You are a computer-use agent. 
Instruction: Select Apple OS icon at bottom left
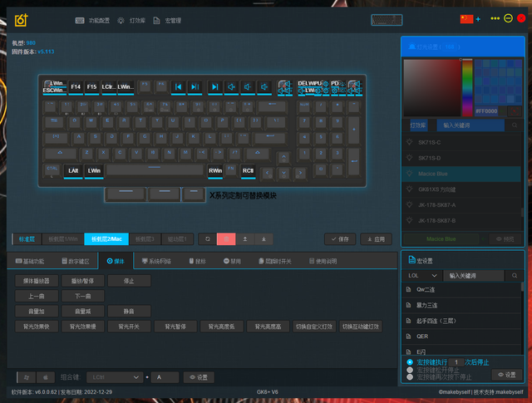pyautogui.click(x=46, y=377)
